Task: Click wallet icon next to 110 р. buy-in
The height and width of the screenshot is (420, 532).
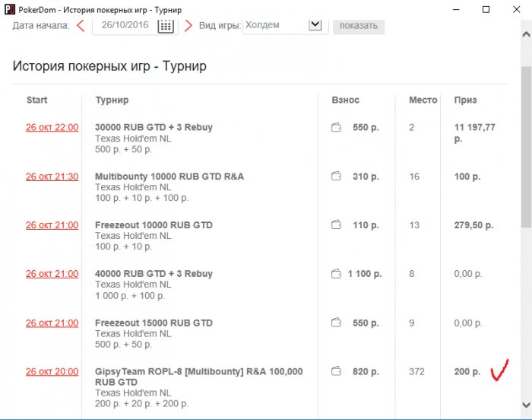Action: pyautogui.click(x=336, y=225)
